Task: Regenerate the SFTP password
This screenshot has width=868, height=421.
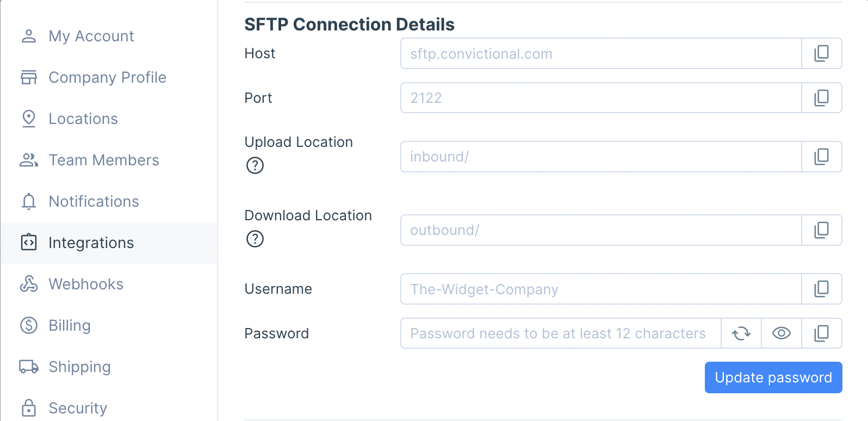Action: click(x=741, y=333)
